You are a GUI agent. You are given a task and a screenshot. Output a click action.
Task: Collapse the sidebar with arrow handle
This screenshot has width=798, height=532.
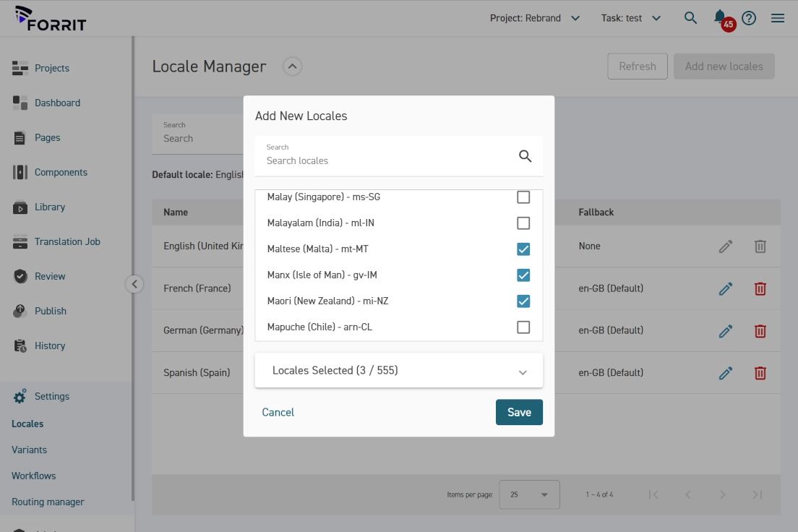click(x=134, y=284)
